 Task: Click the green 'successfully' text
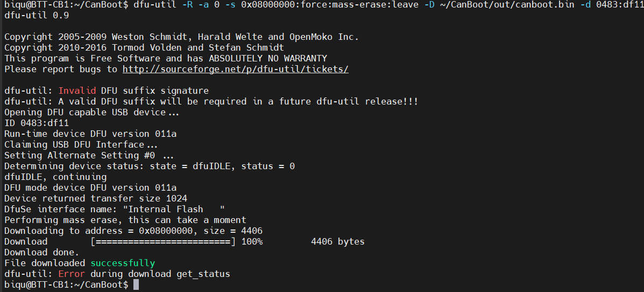[123, 263]
